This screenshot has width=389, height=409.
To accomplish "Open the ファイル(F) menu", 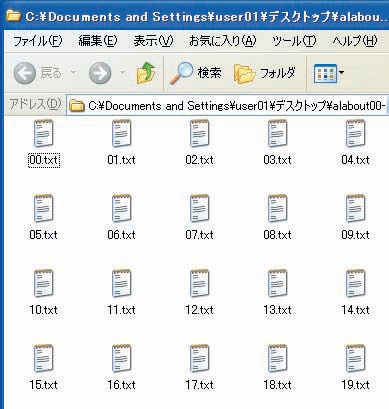I will pos(37,41).
